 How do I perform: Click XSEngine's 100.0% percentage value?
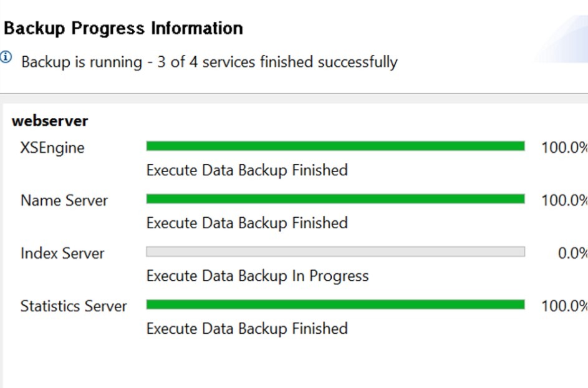click(564, 147)
